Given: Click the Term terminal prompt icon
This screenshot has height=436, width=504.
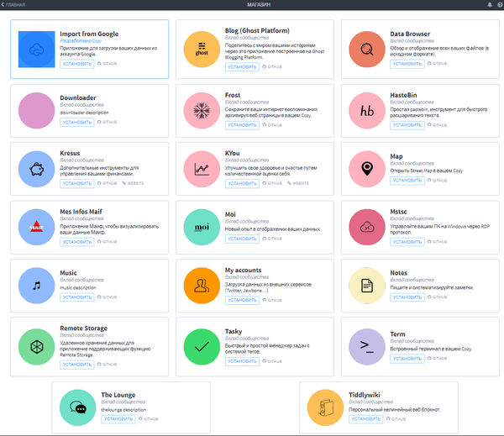Looking at the screenshot, I should (367, 347).
